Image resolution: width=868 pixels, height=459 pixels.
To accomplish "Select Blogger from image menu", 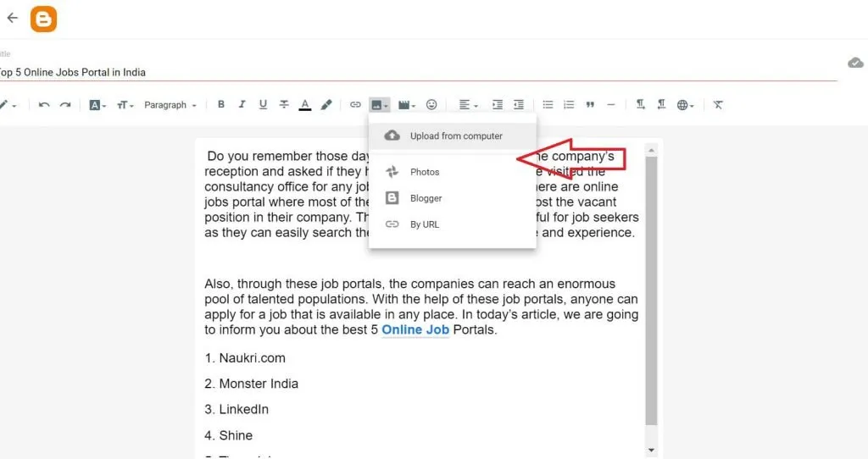I will coord(453,198).
